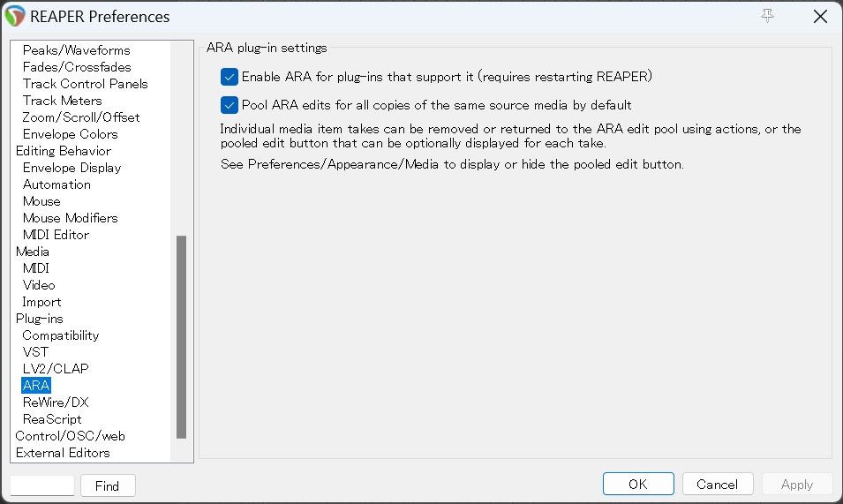This screenshot has width=843, height=504.
Task: Close the REAPER Preferences window
Action: (x=819, y=16)
